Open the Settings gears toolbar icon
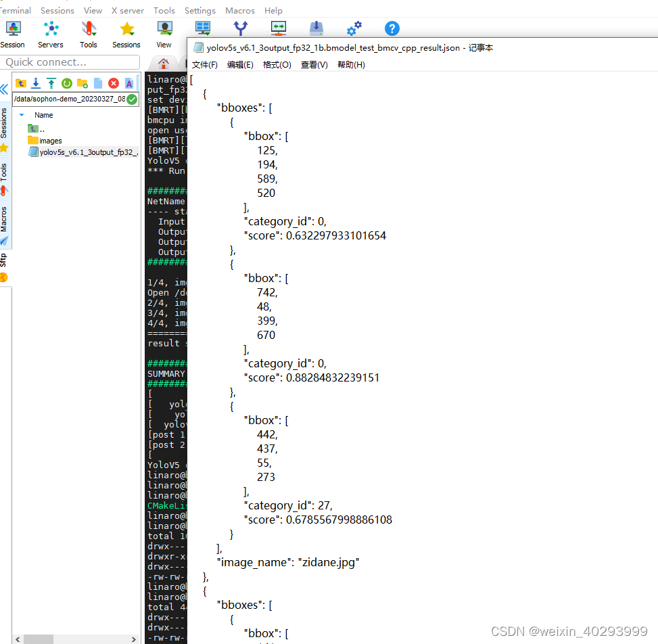The width and height of the screenshot is (658, 644). click(354, 28)
